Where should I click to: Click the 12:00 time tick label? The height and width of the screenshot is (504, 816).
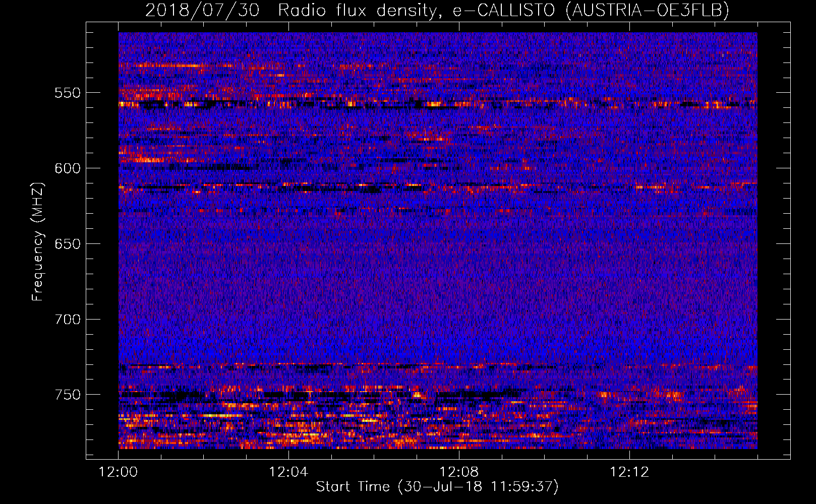(118, 472)
